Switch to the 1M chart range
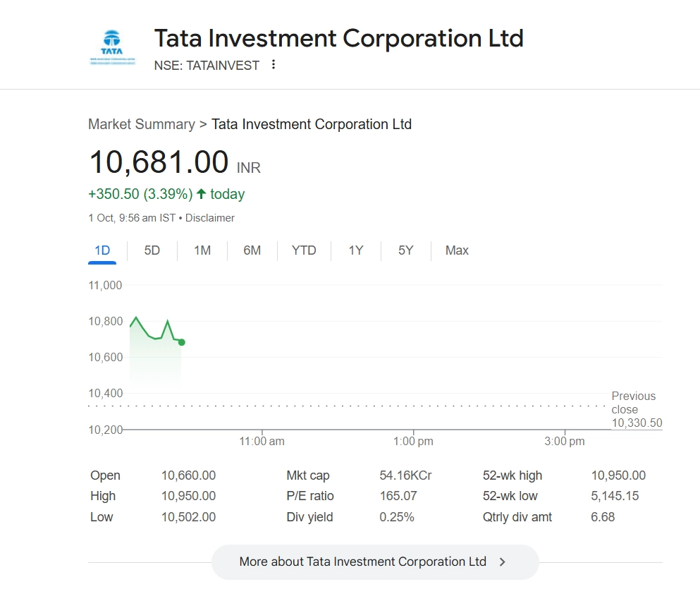 pos(202,250)
